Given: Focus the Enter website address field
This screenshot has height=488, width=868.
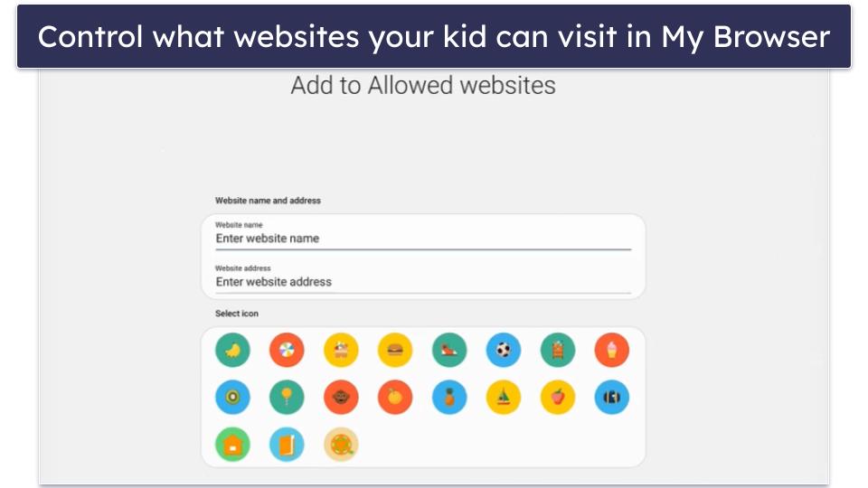Looking at the screenshot, I should coord(422,282).
